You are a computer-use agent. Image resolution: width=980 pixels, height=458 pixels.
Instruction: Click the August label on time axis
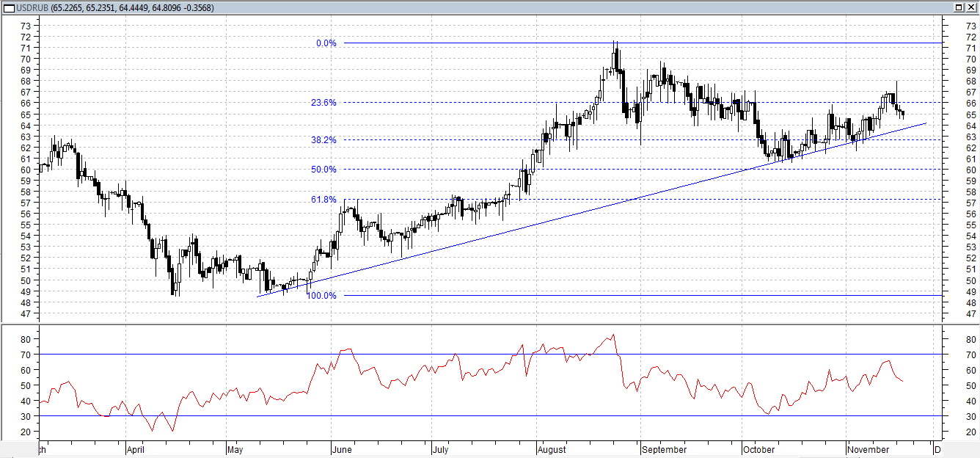[x=551, y=449]
